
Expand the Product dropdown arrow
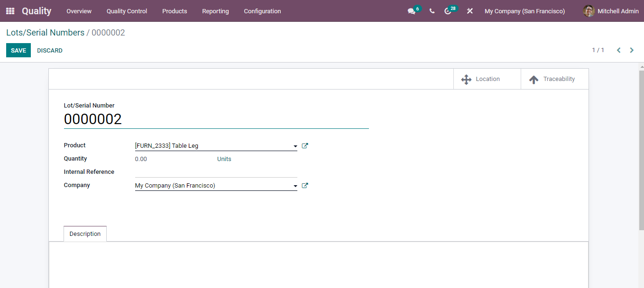pyautogui.click(x=295, y=146)
